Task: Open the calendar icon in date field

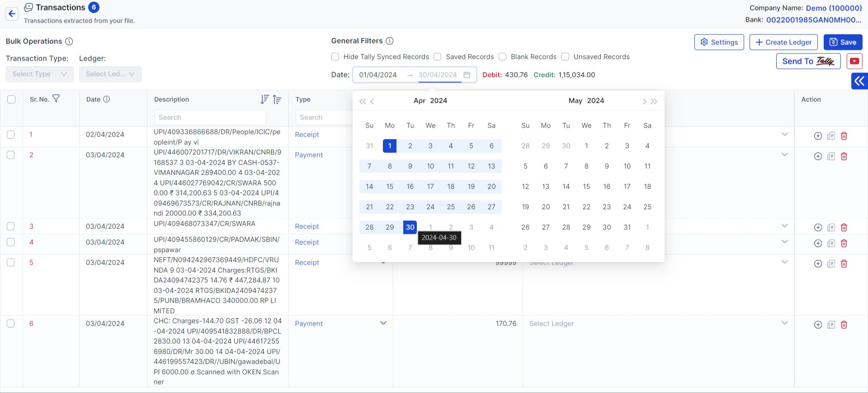Action: point(467,75)
